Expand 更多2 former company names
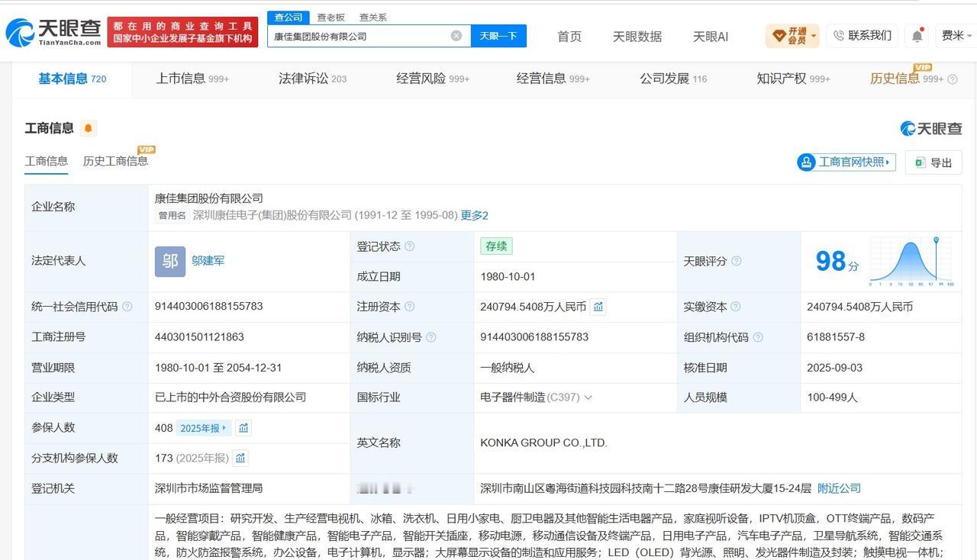The height and width of the screenshot is (560, 977). point(474,215)
